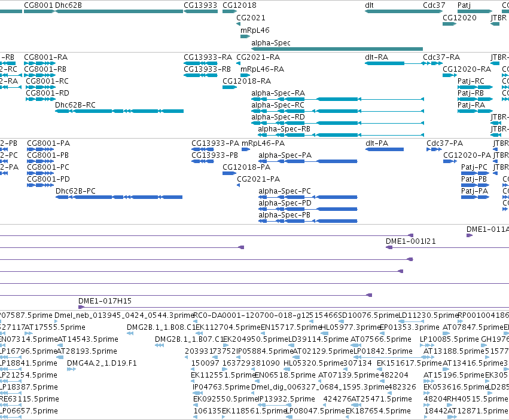Select the DME1-001I21 BAC clone label
Viewport: 509px width, 420px height.
[x=411, y=241]
